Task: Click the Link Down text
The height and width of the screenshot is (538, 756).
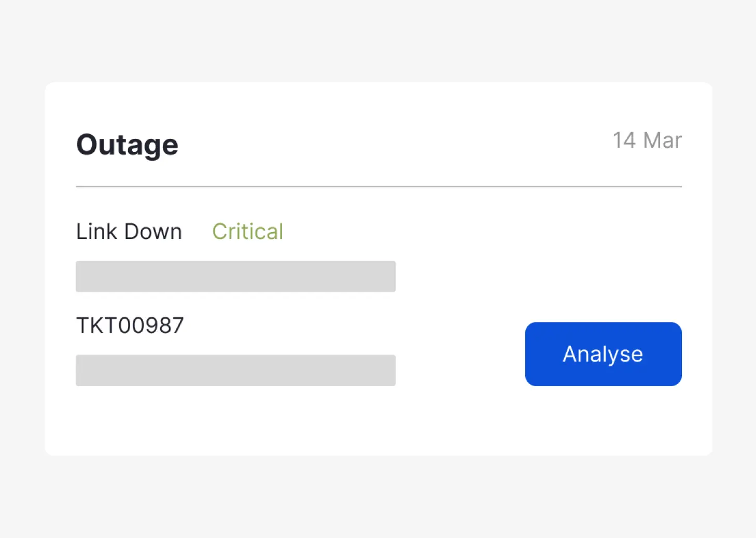Action: pyautogui.click(x=129, y=232)
